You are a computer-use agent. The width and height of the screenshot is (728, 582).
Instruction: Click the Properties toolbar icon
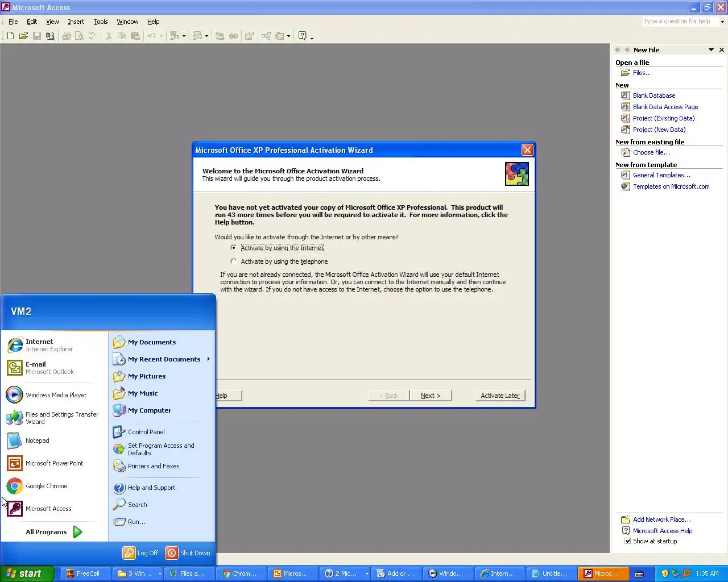tap(249, 36)
